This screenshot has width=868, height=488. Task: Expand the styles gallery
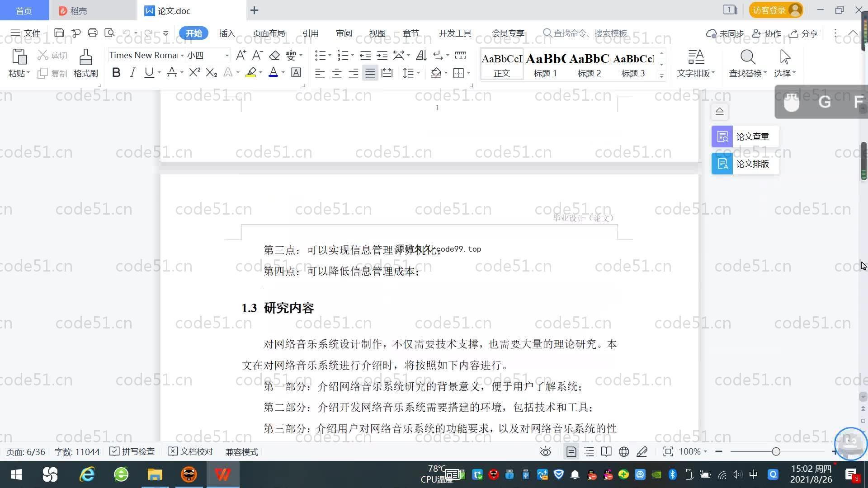[661, 75]
